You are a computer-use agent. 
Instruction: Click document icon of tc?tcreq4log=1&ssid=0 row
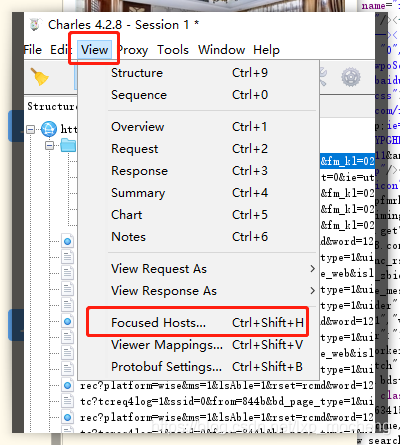point(67,401)
